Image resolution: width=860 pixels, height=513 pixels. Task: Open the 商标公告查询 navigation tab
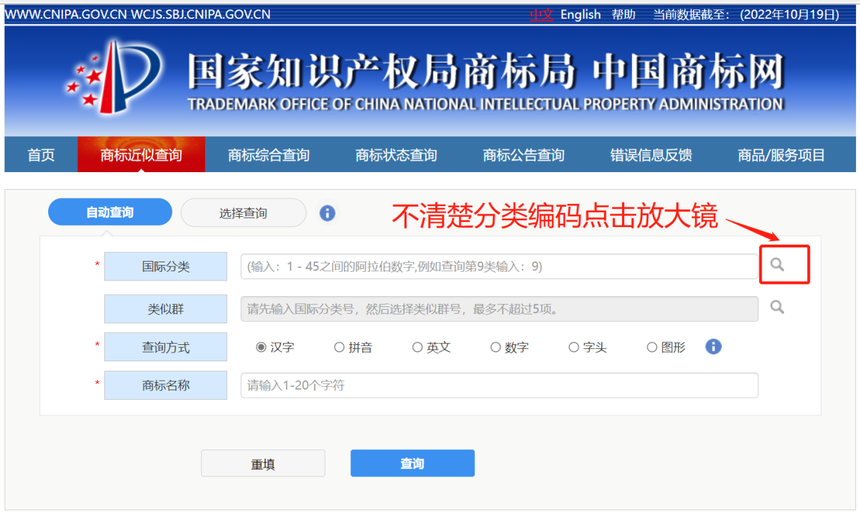click(x=523, y=155)
